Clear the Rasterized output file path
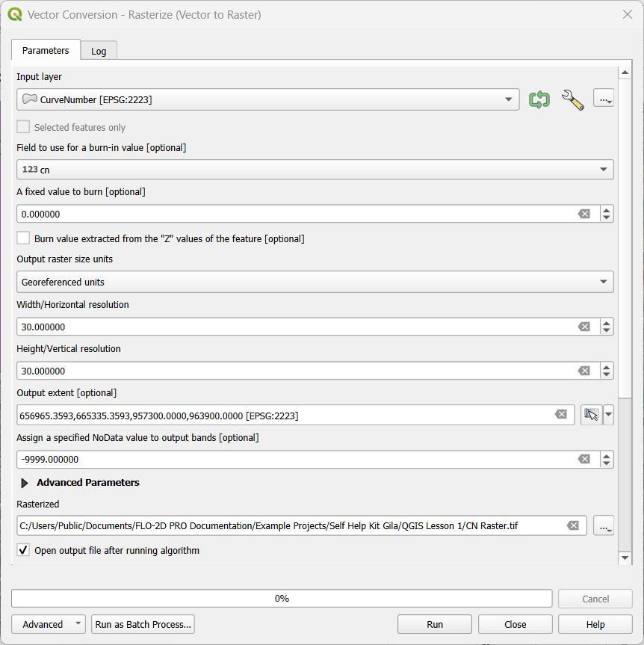This screenshot has height=645, width=644. point(573,525)
